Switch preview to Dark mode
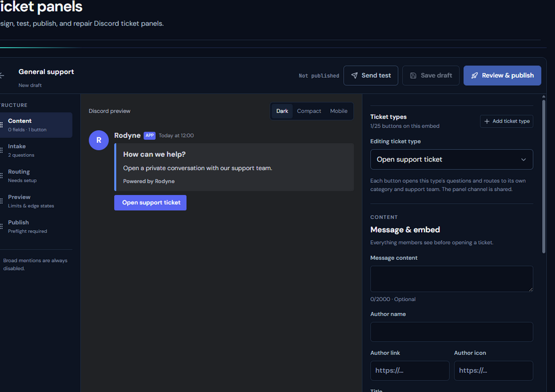Image resolution: width=555 pixels, height=392 pixels. coord(282,111)
